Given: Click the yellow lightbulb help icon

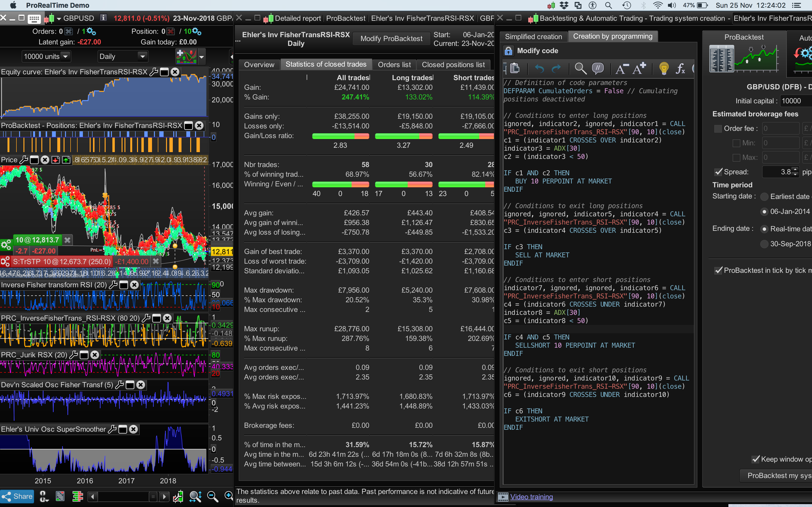Looking at the screenshot, I should 663,69.
